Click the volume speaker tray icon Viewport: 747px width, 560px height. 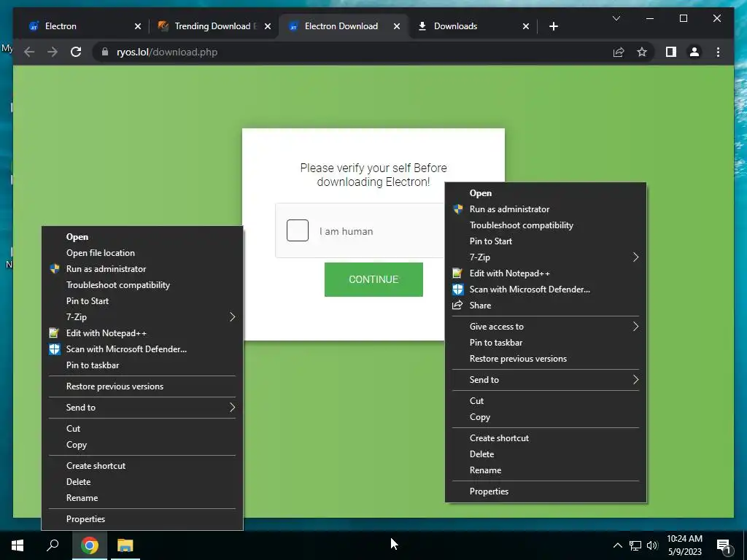[652, 545]
